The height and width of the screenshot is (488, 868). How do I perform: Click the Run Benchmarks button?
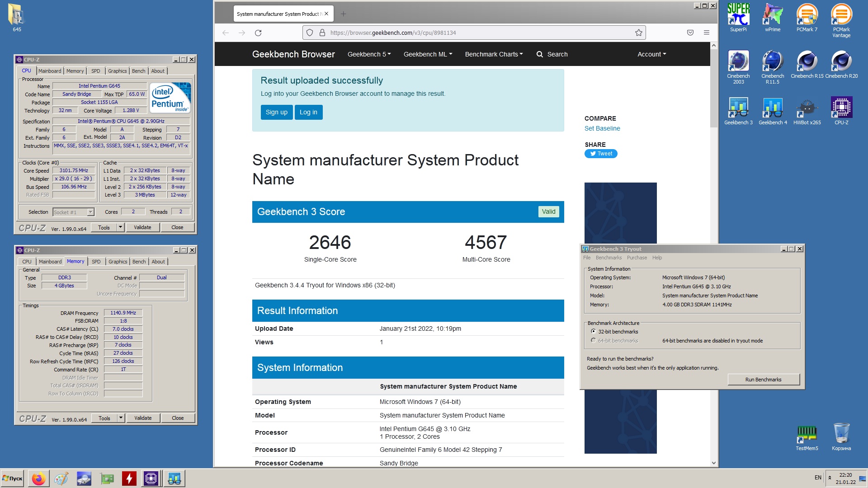(x=763, y=380)
